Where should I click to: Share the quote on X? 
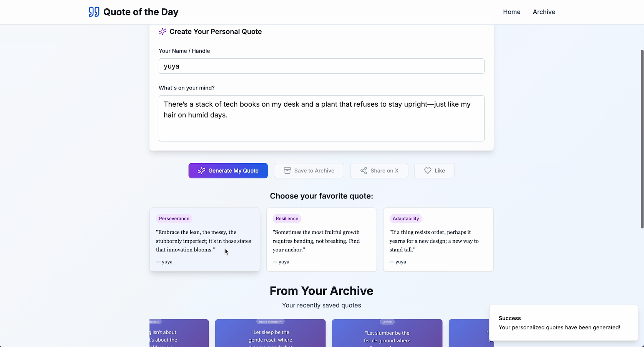(x=379, y=170)
